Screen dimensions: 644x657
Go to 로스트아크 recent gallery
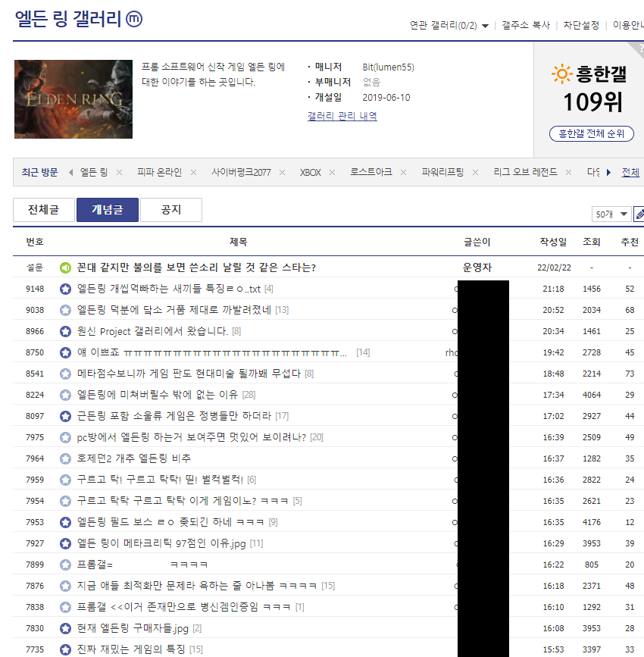371,172
